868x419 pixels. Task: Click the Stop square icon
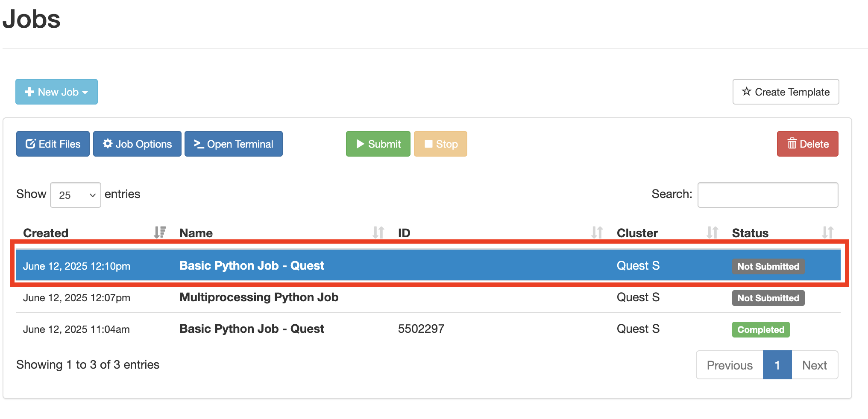pos(429,144)
